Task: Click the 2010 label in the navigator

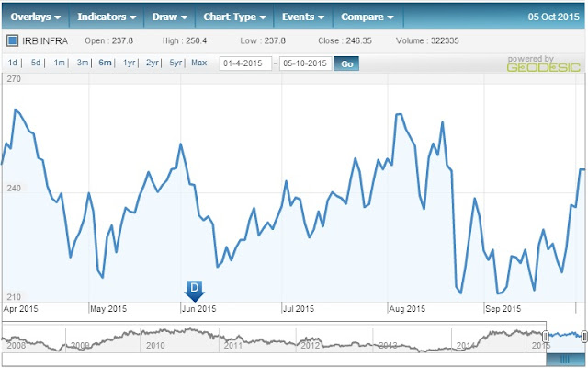Action: (155, 345)
